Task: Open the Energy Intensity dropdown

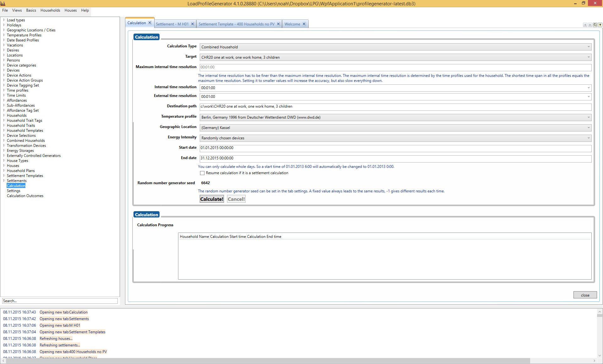Action: 395,138
